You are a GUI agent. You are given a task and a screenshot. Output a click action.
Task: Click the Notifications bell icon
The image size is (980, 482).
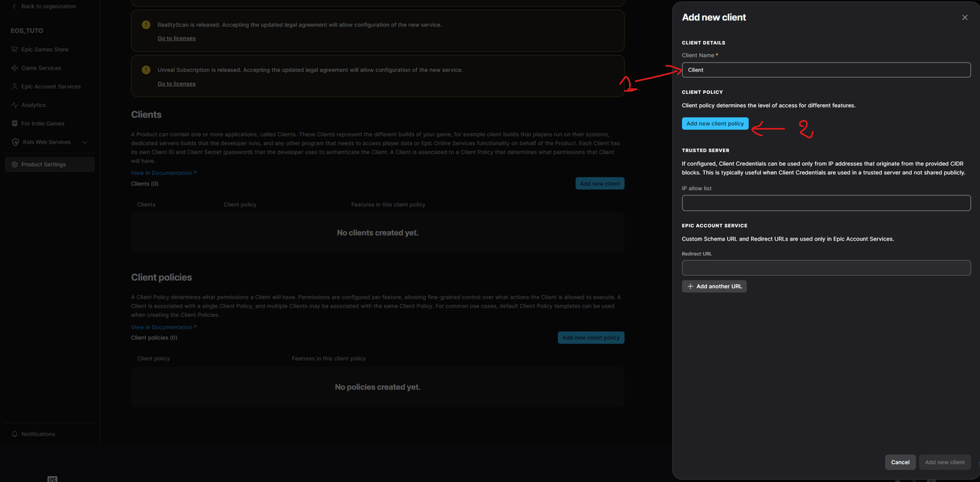click(x=14, y=433)
